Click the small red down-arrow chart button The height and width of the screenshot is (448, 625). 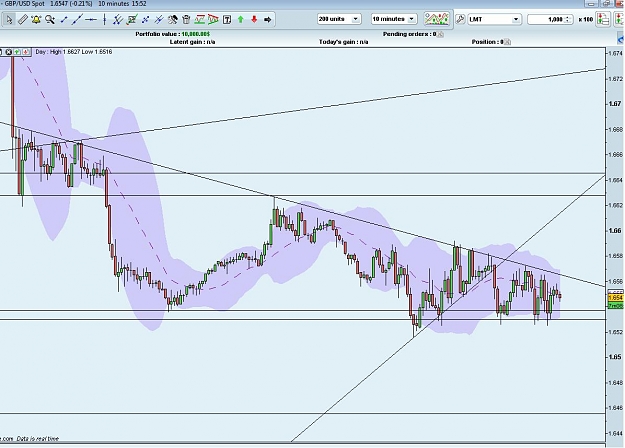coord(26,52)
